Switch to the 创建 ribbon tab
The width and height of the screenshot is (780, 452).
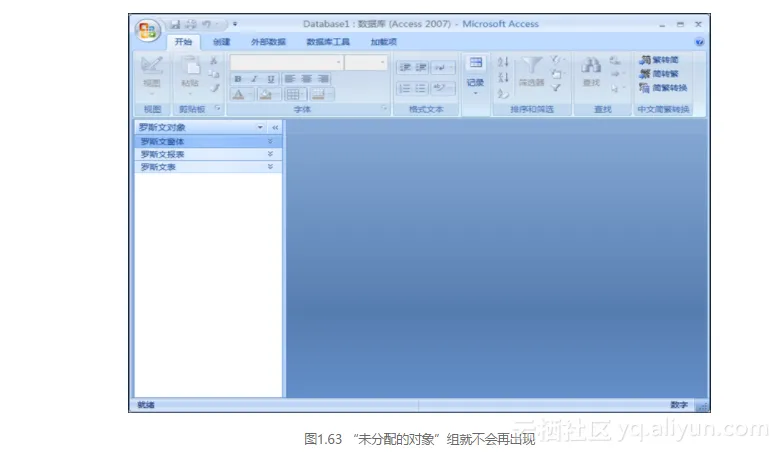coord(222,42)
